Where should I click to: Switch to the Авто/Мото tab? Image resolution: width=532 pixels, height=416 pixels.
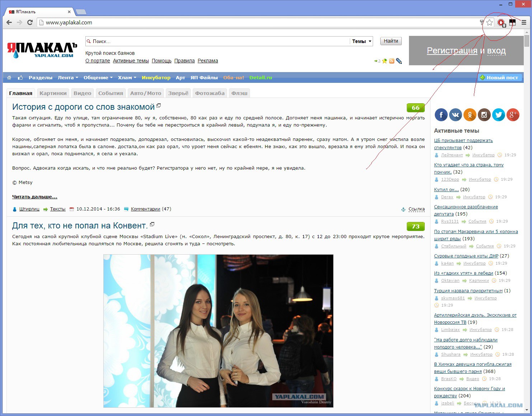point(146,93)
